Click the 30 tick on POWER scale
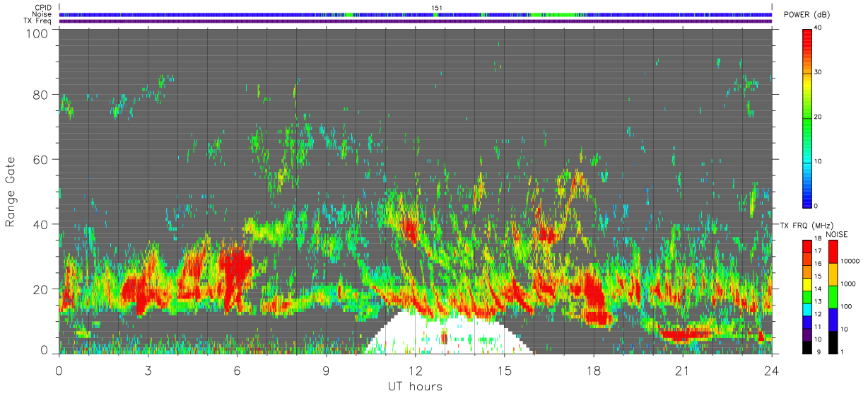This screenshot has height=401, width=868. point(818,72)
